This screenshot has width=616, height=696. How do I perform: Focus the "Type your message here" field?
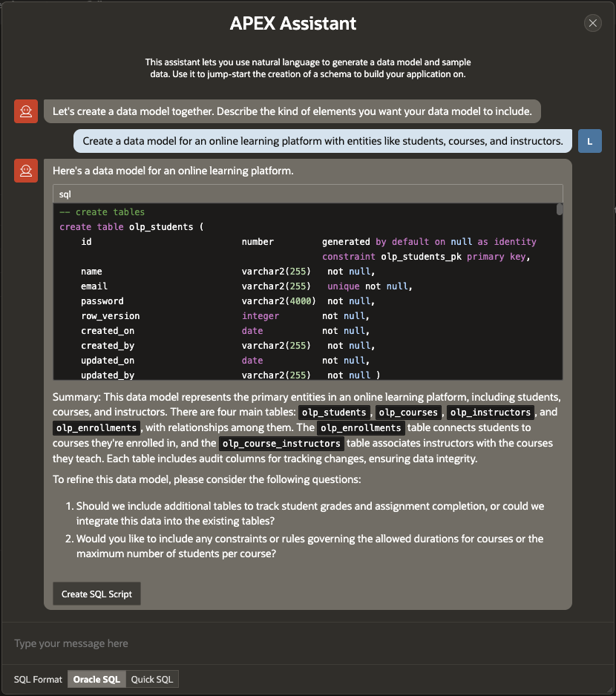point(307,643)
